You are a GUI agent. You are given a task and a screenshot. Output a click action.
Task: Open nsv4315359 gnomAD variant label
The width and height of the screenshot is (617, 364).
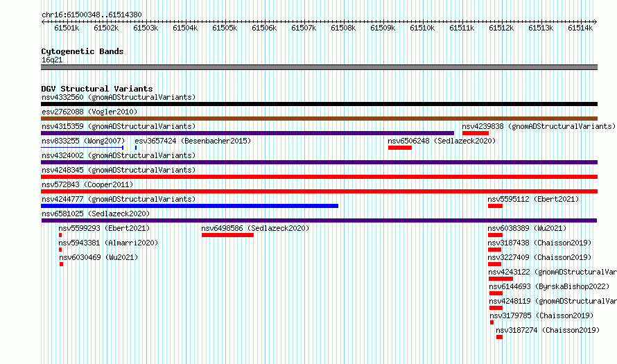[x=119, y=126]
